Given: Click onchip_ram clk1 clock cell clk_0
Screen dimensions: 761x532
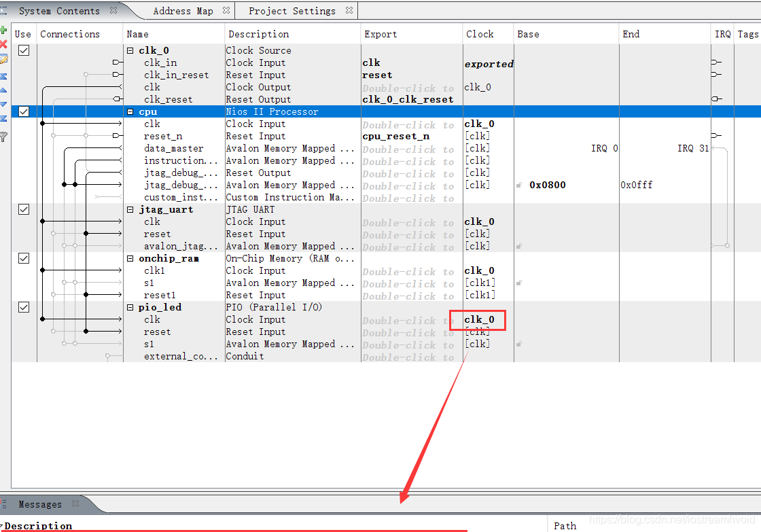Looking at the screenshot, I should point(479,270).
